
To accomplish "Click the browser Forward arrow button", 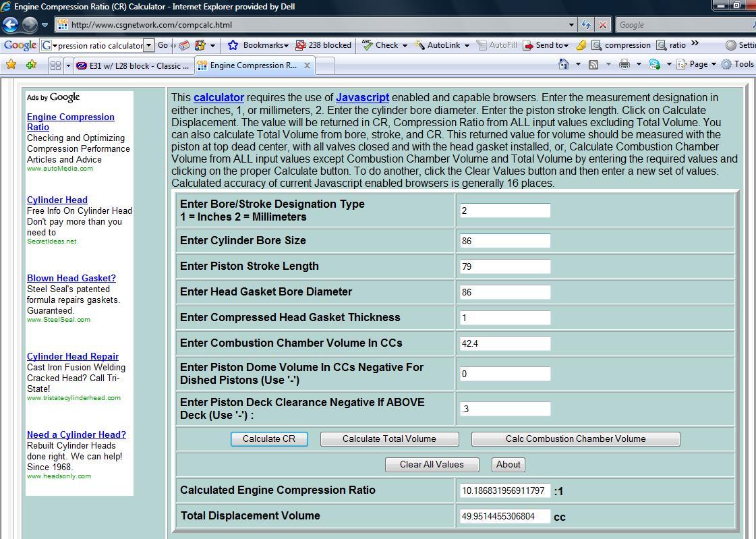I will coord(30,24).
